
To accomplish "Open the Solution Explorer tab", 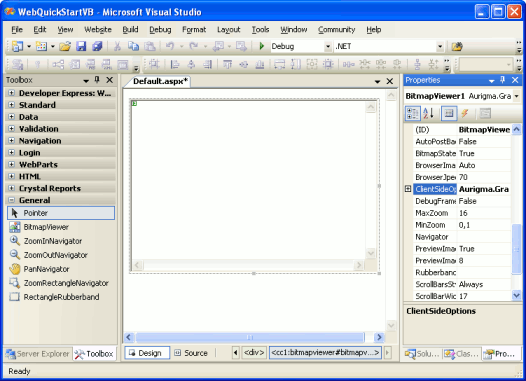I will click(x=422, y=354).
